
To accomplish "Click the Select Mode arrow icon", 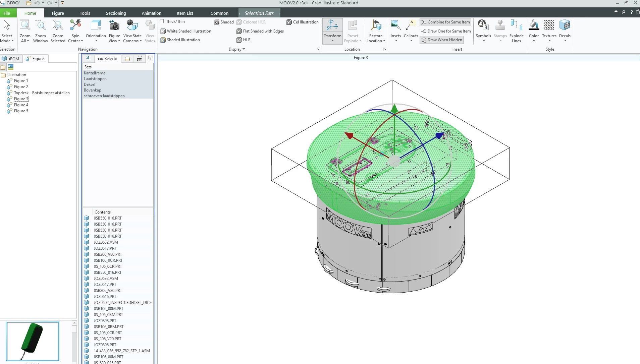I will tap(7, 25).
